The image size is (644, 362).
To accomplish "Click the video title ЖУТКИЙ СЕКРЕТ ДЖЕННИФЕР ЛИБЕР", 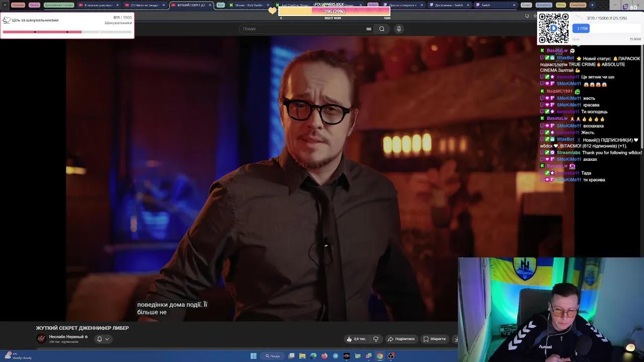I will (x=83, y=328).
